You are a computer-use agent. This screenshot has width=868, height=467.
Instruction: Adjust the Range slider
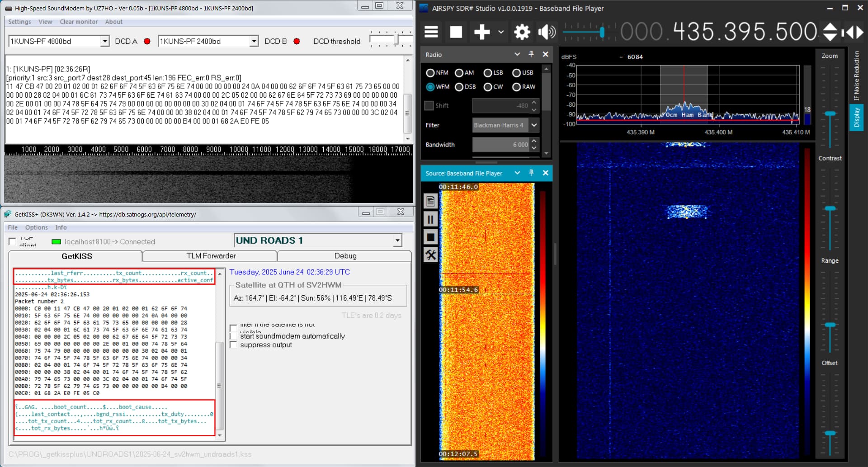(830, 325)
